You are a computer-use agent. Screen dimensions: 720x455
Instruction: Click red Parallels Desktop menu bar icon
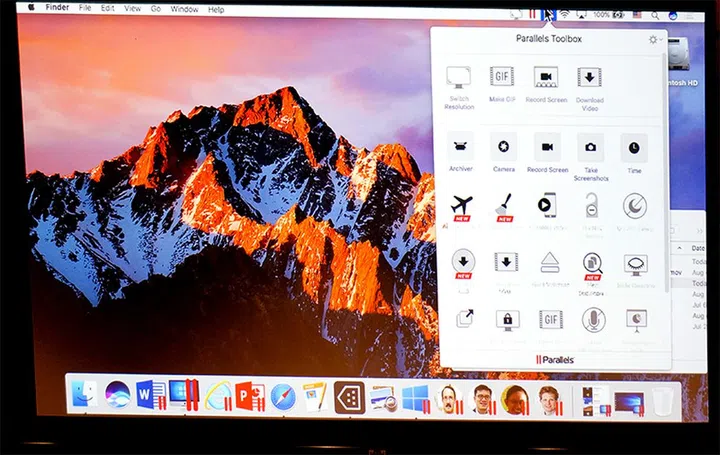[x=532, y=14]
